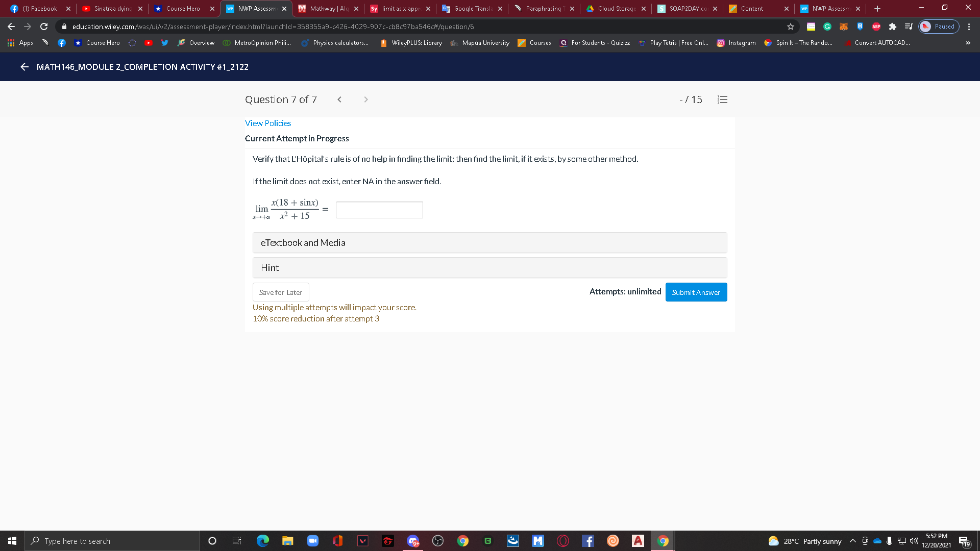980x551 pixels.
Task: Switch to the Mathway browser tab
Action: point(327,8)
